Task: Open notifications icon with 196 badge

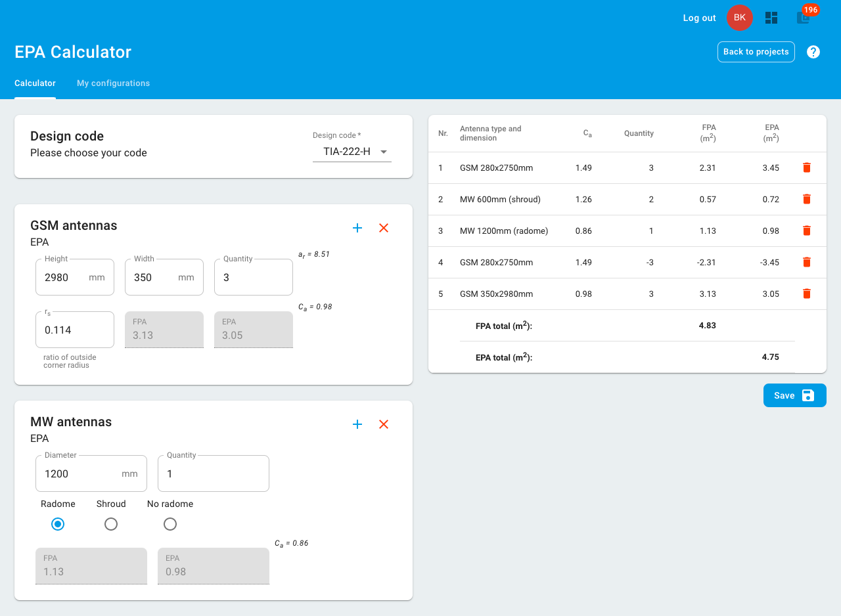Action: click(804, 17)
